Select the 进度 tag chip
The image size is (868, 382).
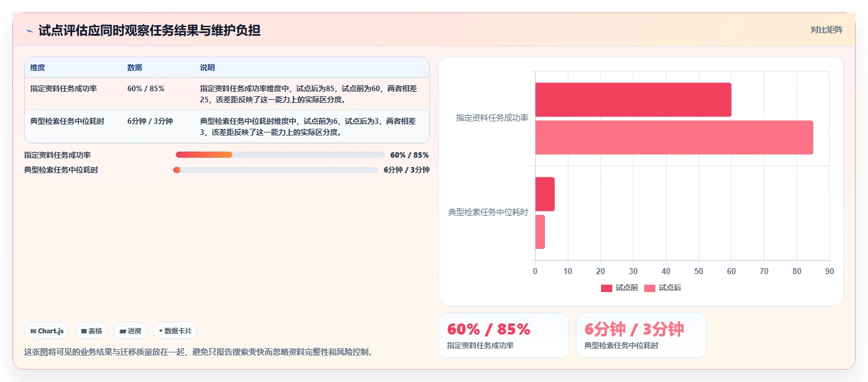[130, 331]
